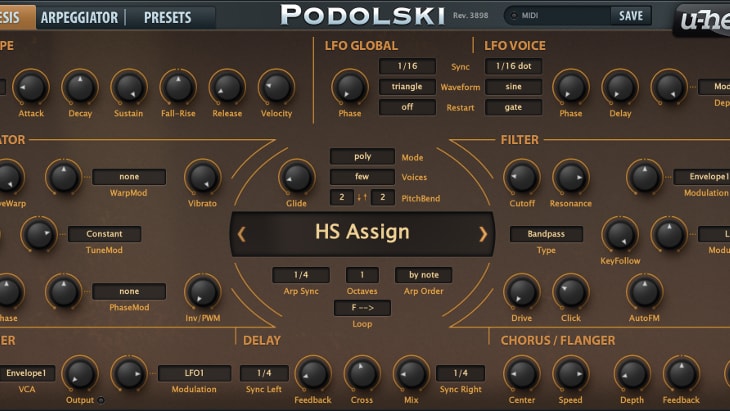730x411 pixels.
Task: Click the PitchBend down range value
Action: click(342, 197)
